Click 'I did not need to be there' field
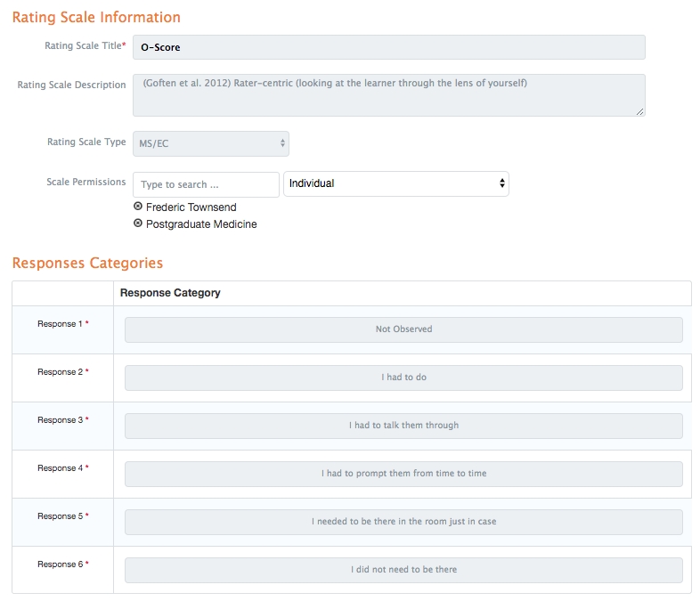The height and width of the screenshot is (601, 700). click(x=403, y=570)
